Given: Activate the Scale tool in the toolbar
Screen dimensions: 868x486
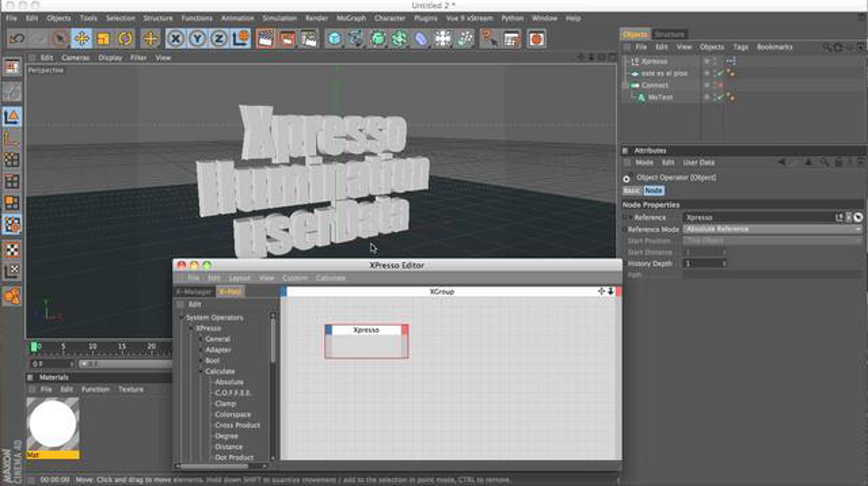Looking at the screenshot, I should [103, 38].
